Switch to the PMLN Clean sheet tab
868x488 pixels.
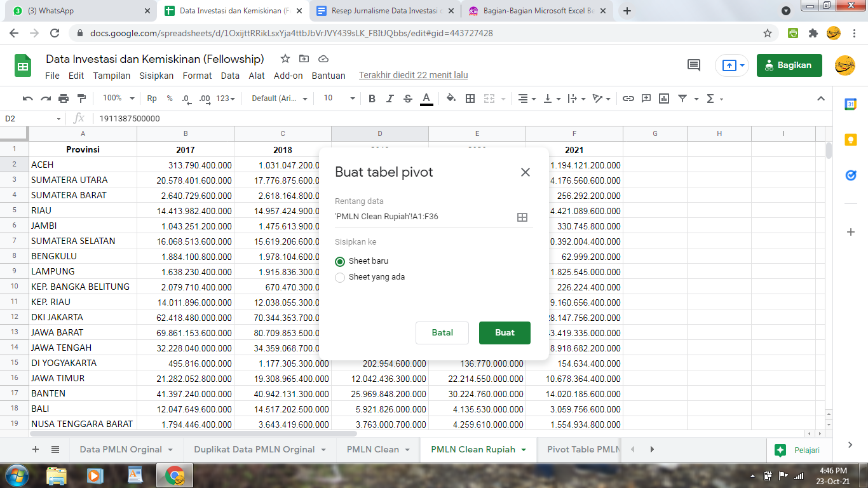[x=373, y=449]
